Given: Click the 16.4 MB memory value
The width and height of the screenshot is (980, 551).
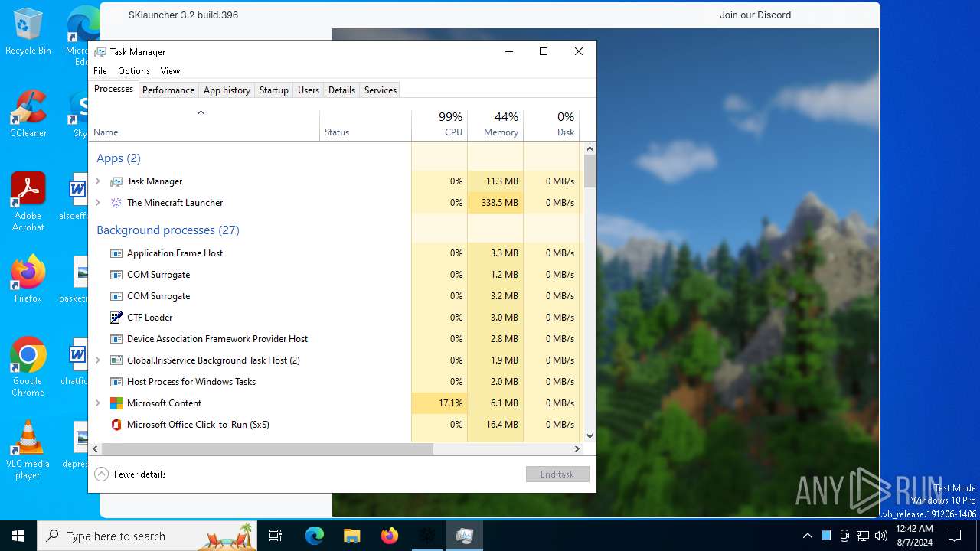Looking at the screenshot, I should tap(501, 425).
